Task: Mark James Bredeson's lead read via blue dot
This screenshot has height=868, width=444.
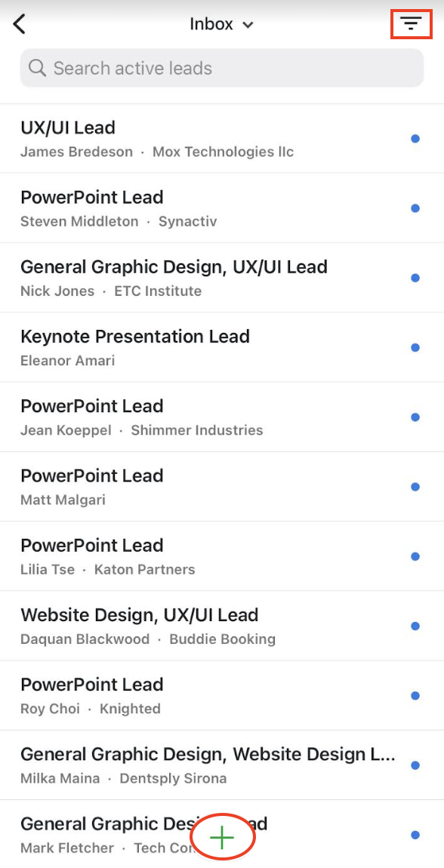Action: point(415,139)
